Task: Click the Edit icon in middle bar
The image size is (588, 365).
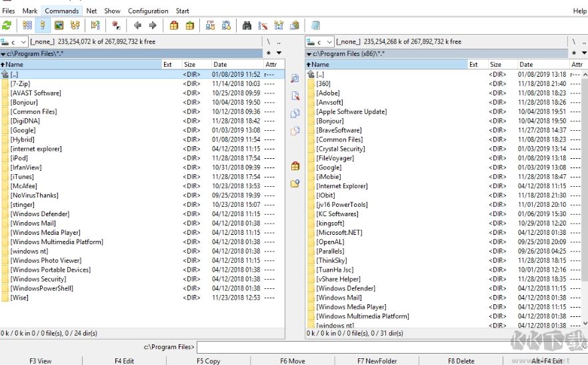Action: 295,96
